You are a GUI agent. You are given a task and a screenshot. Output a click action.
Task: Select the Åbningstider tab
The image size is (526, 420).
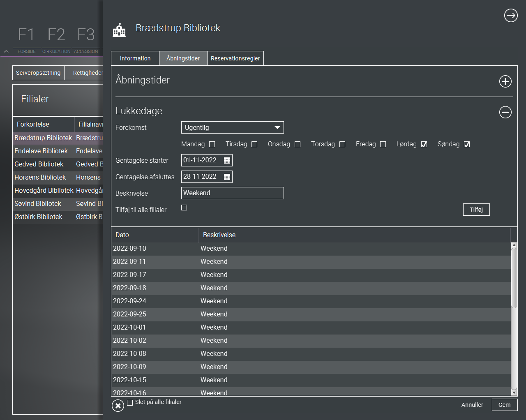(x=183, y=58)
